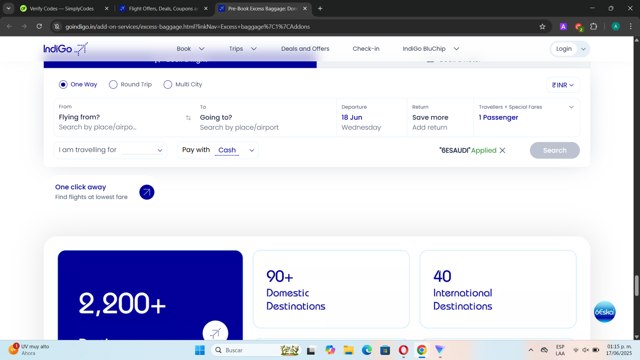Switch to the Verify Codes SimplyCodes tab
The width and height of the screenshot is (640, 360).
click(61, 8)
